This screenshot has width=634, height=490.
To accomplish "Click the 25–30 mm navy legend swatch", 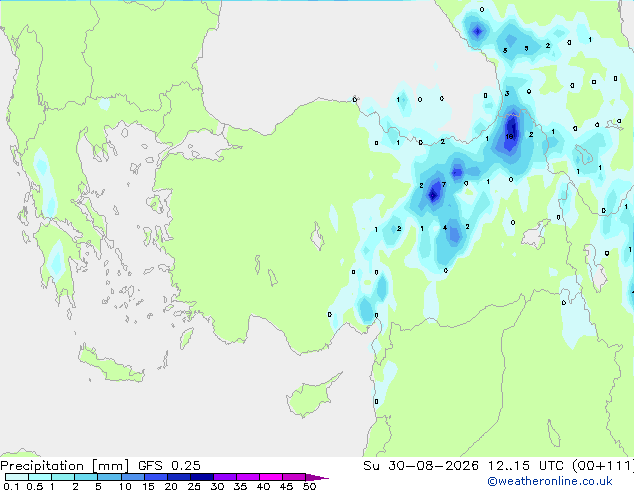I will [x=201, y=477].
